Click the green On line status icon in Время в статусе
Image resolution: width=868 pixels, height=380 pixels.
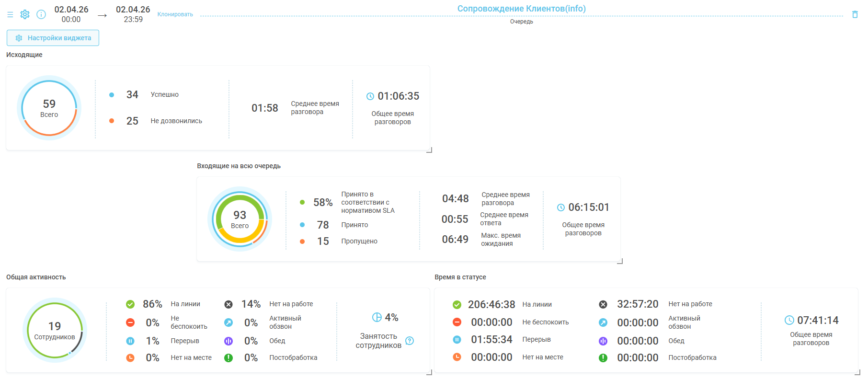point(457,305)
